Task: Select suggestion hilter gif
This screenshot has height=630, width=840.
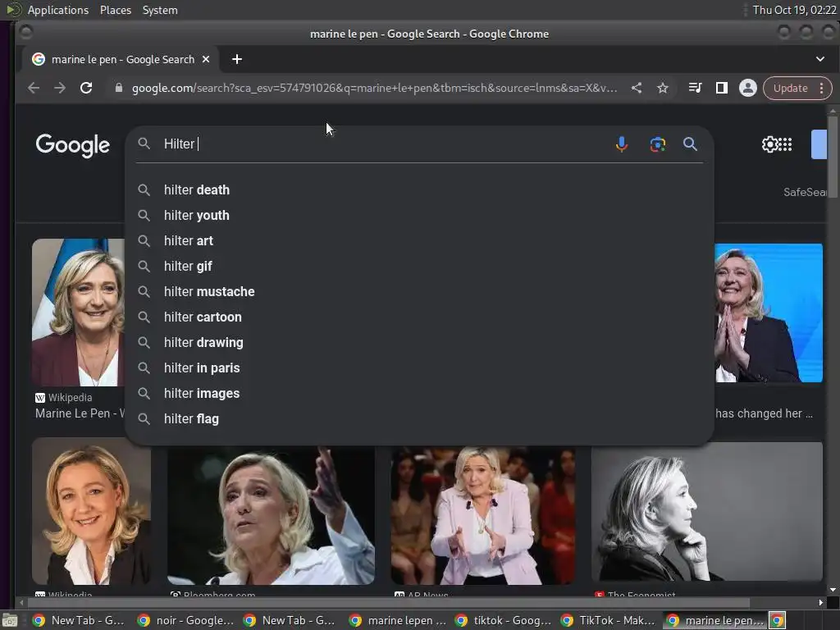Action: pos(420,267)
